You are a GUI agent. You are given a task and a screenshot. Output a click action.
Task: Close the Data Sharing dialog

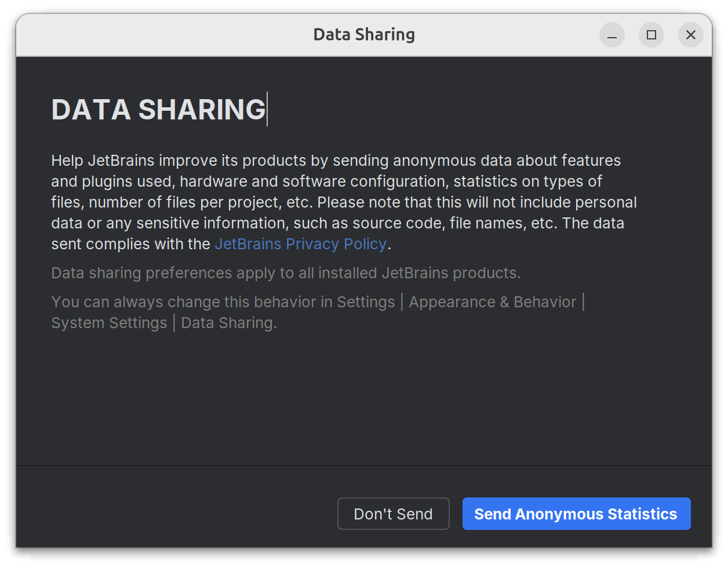click(x=690, y=35)
